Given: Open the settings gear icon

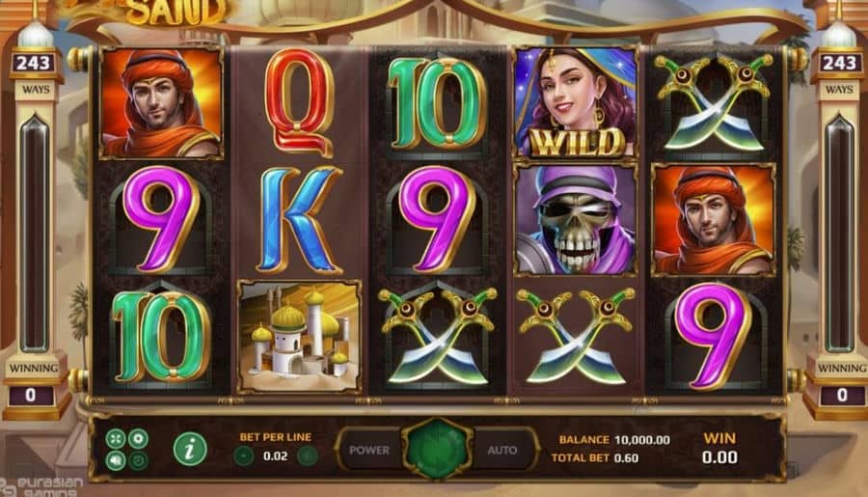Looking at the screenshot, I should tap(138, 439).
